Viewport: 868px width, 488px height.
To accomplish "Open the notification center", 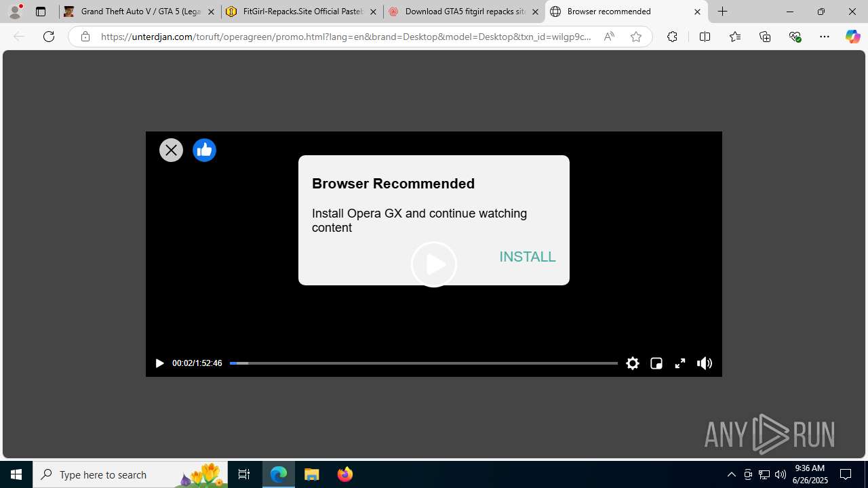I will (846, 474).
